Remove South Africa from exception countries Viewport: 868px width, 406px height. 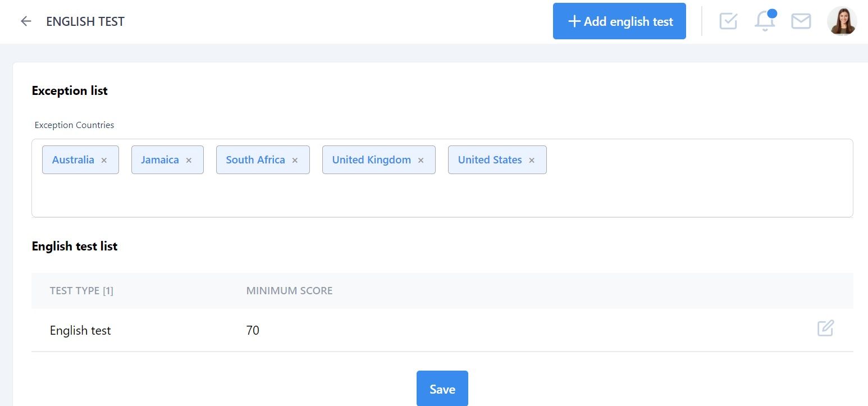(x=295, y=160)
